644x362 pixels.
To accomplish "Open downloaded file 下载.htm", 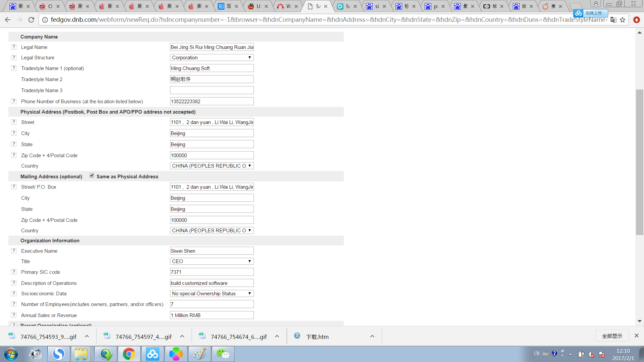I will (317, 337).
